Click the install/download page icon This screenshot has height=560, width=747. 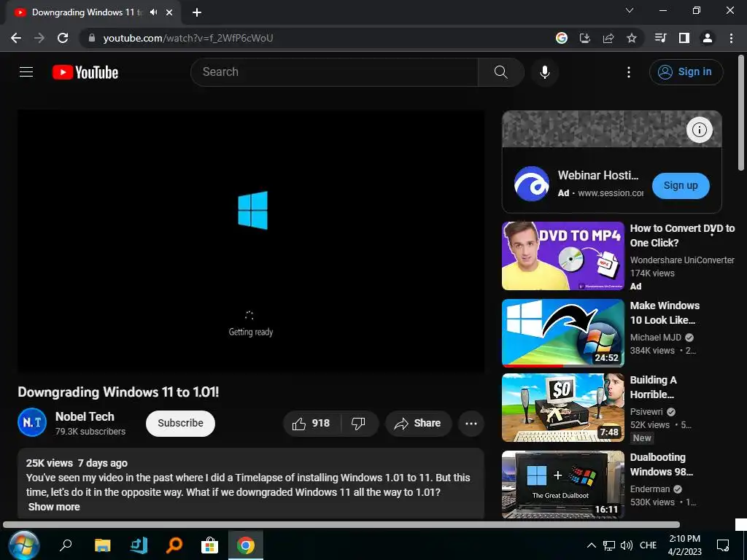585,38
